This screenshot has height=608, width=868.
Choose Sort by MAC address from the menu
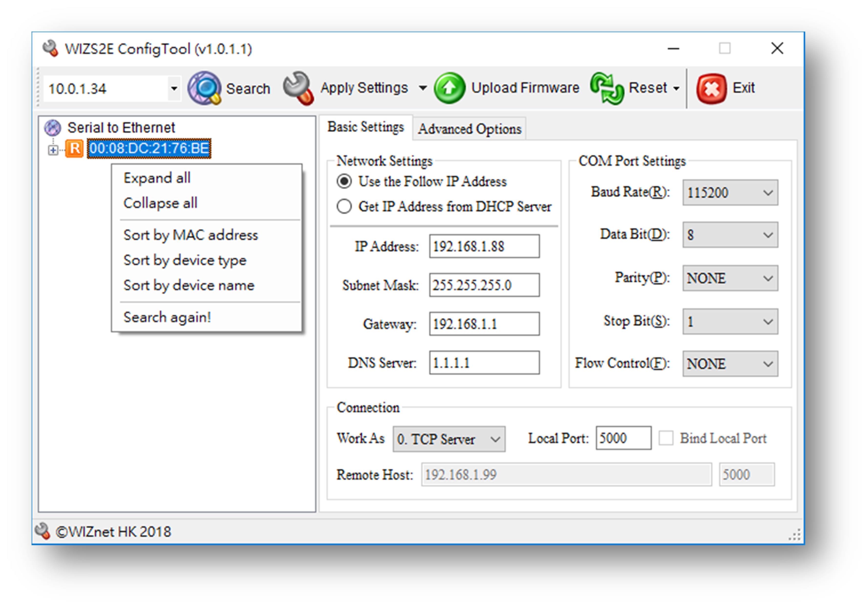pyautogui.click(x=191, y=235)
